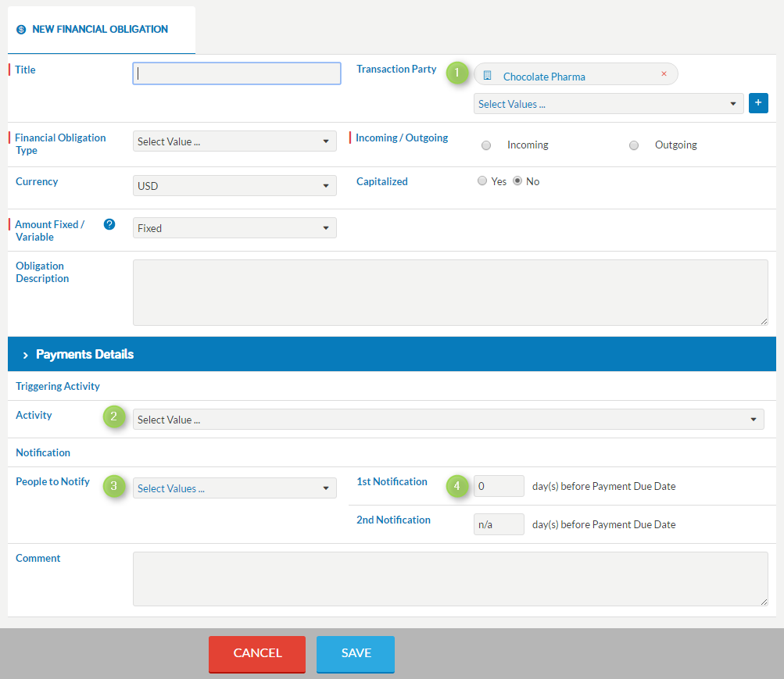Image resolution: width=784 pixels, height=679 pixels.
Task: Click into the Comment text area
Action: pyautogui.click(x=450, y=579)
